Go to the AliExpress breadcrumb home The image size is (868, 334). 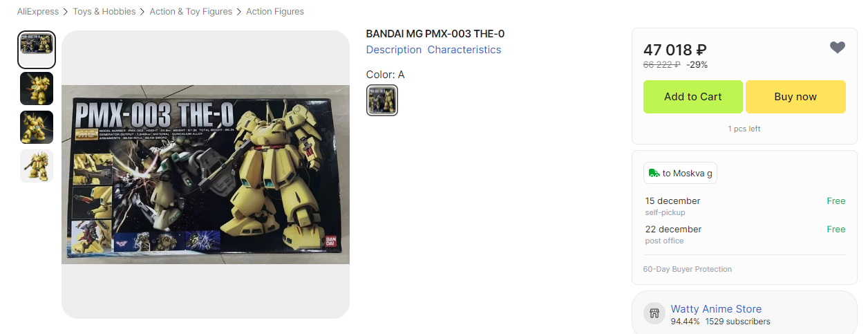[x=37, y=12]
